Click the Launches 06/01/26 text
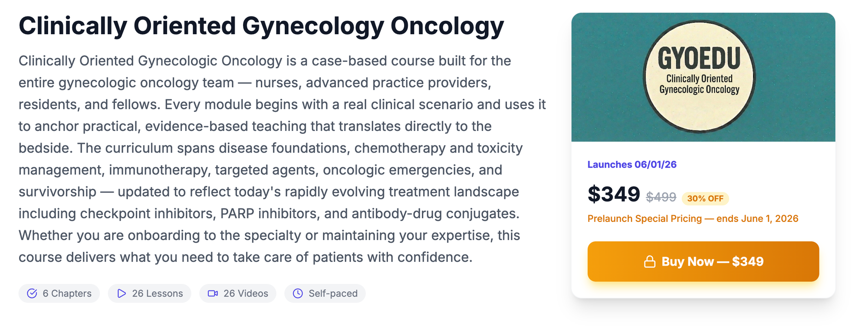 [631, 165]
